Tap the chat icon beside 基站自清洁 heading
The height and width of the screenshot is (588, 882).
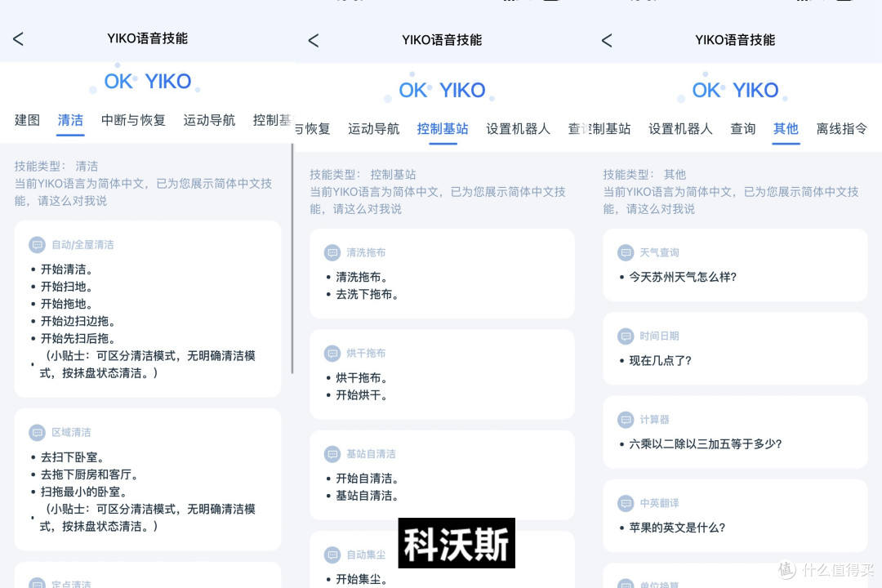[332, 454]
